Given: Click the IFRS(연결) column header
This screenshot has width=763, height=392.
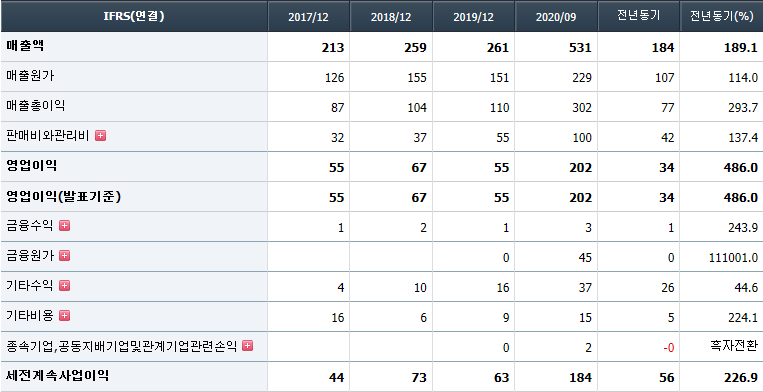Looking at the screenshot, I should click(134, 16).
